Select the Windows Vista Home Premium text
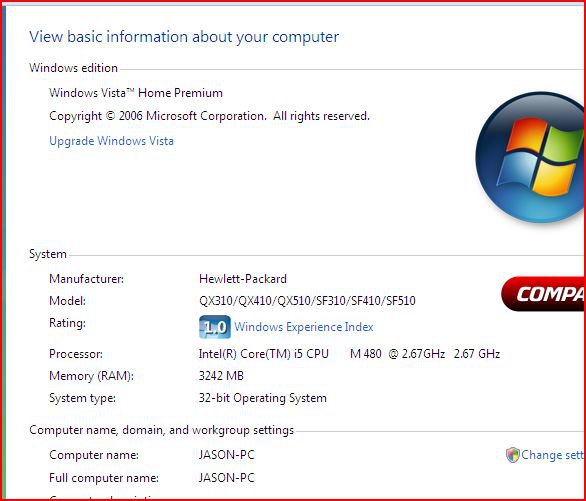Viewport: 586px width, 501px height. (136, 93)
